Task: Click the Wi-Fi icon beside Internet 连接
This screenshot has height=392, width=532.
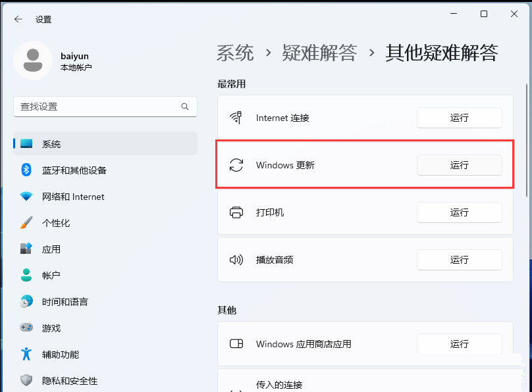Action: 237,118
